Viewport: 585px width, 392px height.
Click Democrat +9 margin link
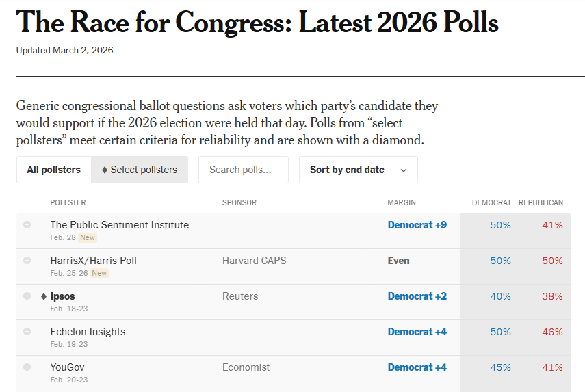[x=417, y=224]
